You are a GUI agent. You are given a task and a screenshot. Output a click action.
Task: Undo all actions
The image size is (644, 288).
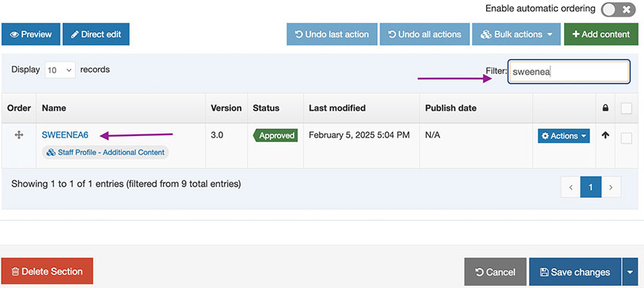click(x=425, y=34)
